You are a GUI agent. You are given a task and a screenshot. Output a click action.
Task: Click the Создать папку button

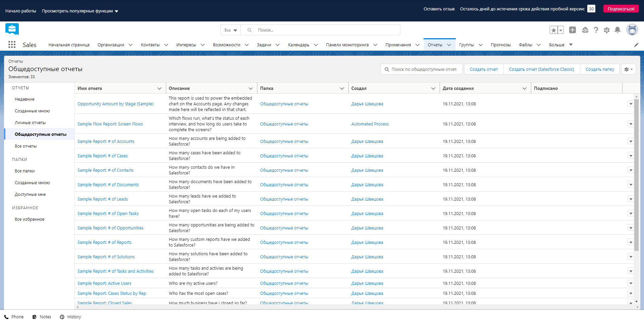coord(600,69)
